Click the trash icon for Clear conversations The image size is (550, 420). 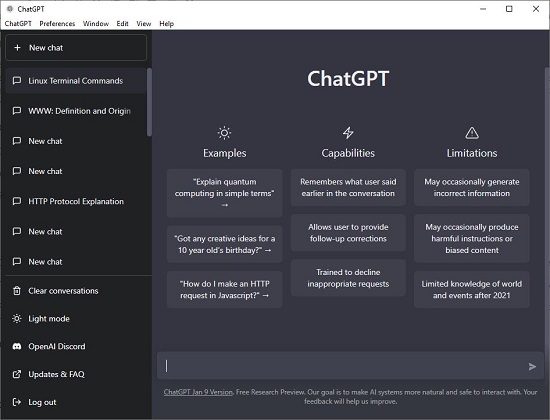click(16, 291)
